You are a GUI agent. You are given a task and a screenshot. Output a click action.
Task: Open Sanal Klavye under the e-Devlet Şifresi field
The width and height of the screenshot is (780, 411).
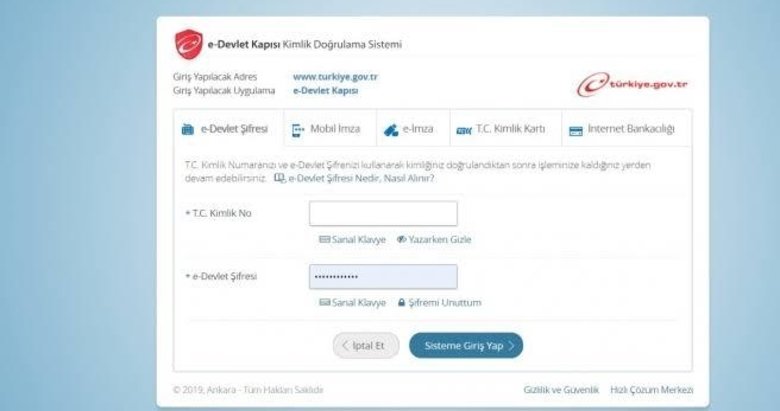(x=352, y=302)
